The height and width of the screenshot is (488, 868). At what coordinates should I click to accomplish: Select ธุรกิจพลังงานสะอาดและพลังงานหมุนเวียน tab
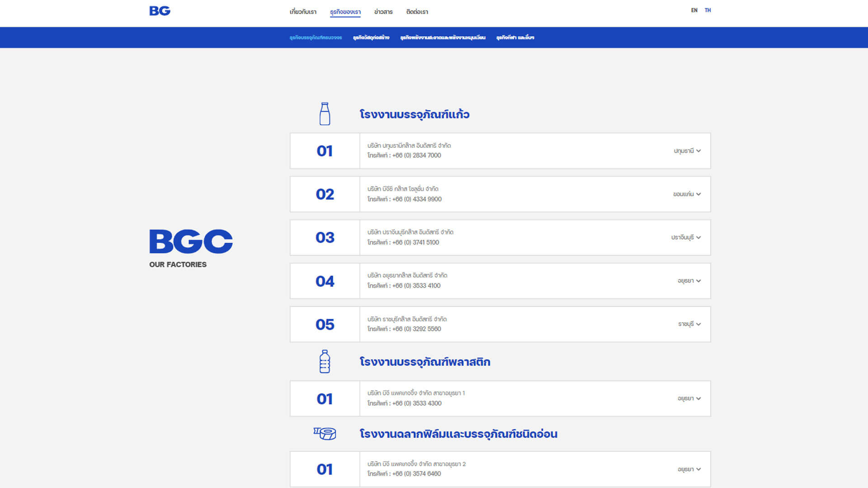pos(443,38)
